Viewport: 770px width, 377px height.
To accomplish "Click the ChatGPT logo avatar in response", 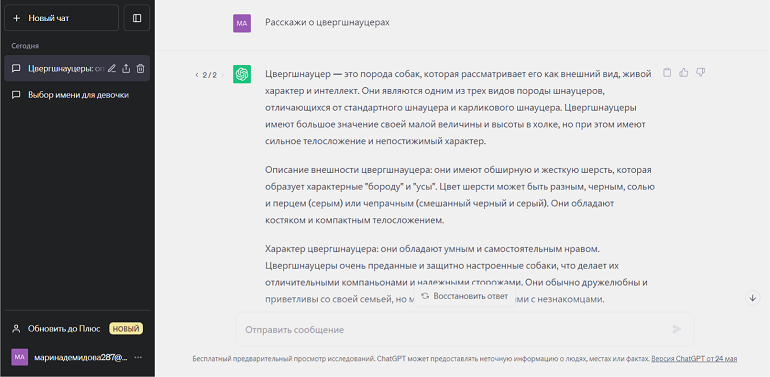I will pos(242,74).
